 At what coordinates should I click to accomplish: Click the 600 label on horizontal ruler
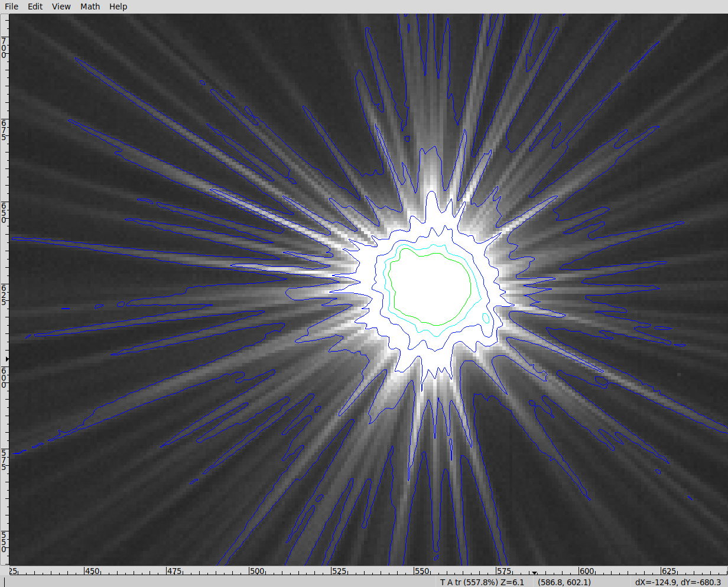click(x=586, y=572)
